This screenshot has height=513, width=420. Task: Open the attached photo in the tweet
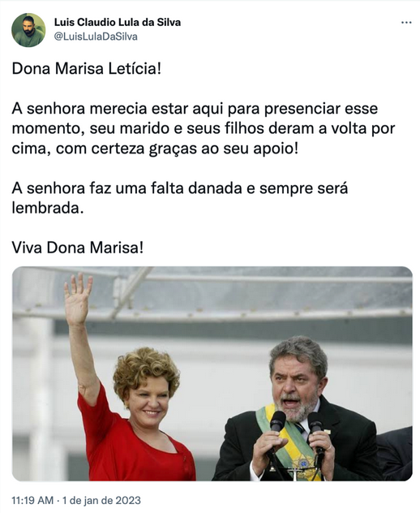click(212, 373)
